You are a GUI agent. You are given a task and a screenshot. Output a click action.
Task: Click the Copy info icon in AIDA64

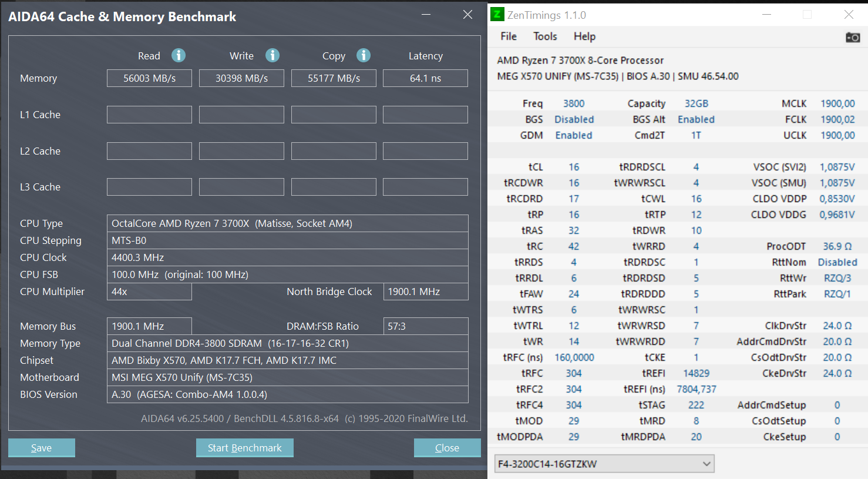pyautogui.click(x=364, y=55)
